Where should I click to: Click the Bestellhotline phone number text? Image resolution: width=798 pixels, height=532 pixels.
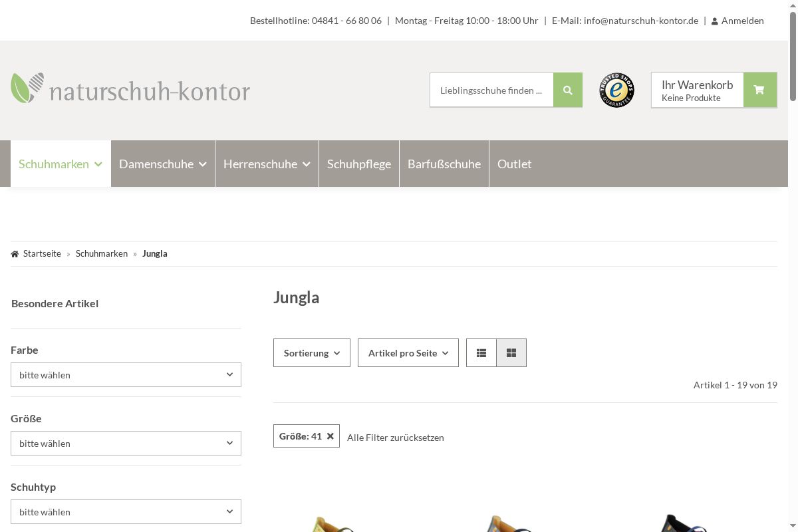(316, 21)
